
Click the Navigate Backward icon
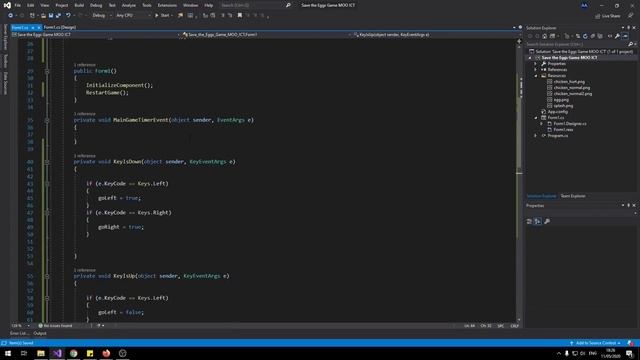(11, 16)
